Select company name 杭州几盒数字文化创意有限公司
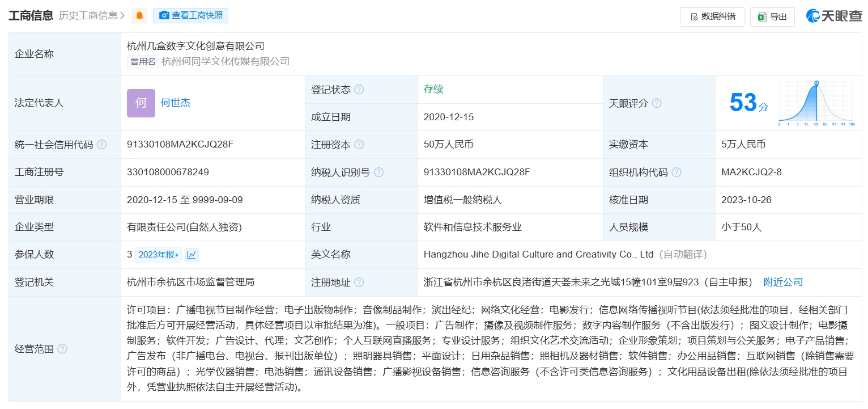Viewport: 868px width, 409px height. point(195,46)
